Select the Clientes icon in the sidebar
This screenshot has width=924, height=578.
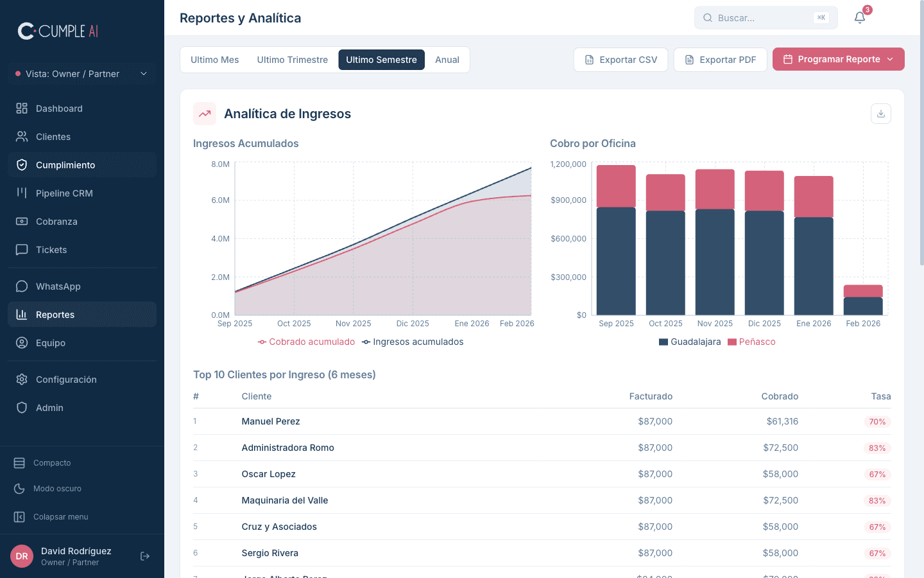pos(21,136)
